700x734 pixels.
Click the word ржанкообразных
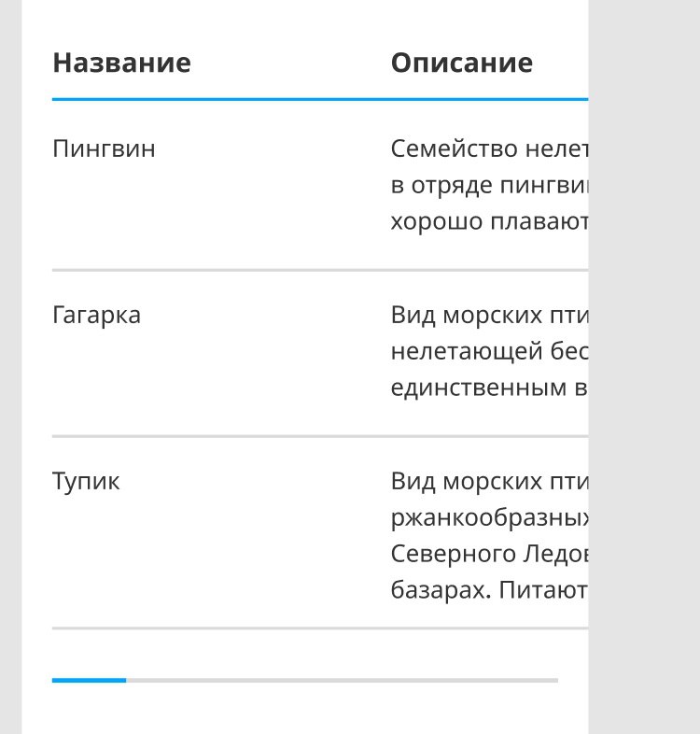pyautogui.click(x=489, y=518)
